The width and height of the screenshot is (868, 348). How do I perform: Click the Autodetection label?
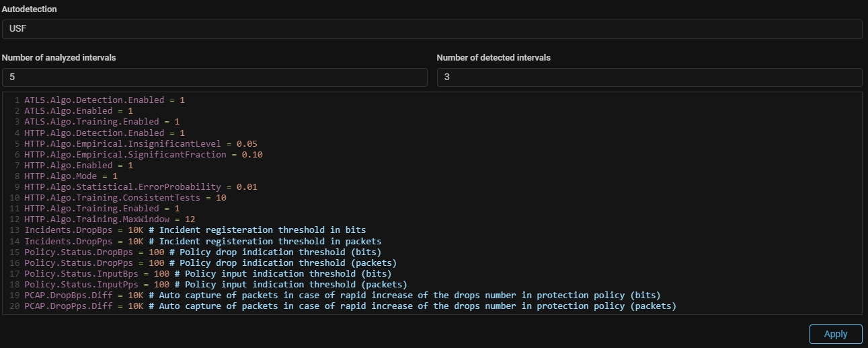point(29,9)
